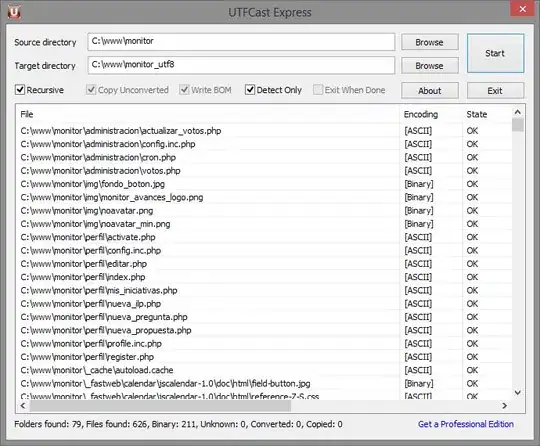Click the scroll up arrow in file list
Image resolution: width=540 pixels, height=446 pixels.
pyautogui.click(x=517, y=112)
